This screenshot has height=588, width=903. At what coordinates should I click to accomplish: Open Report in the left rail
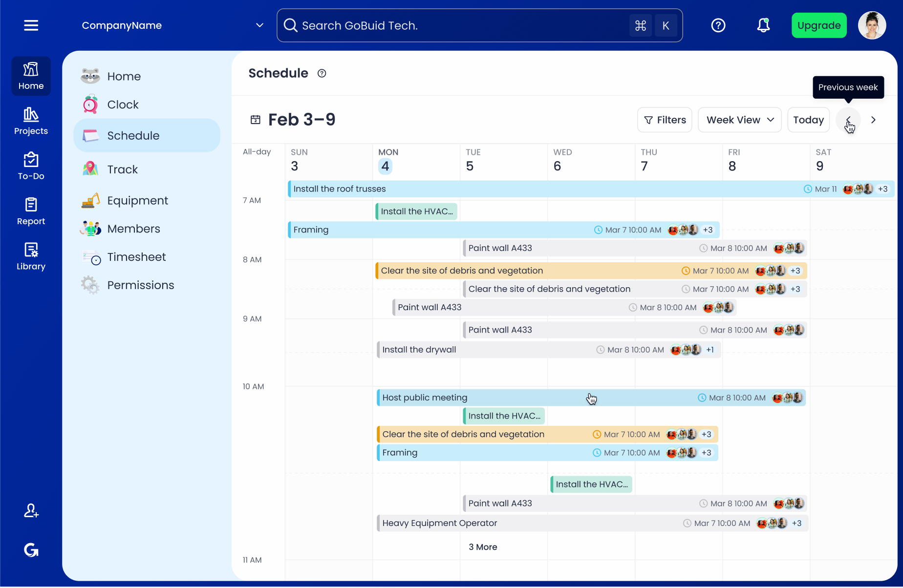(x=31, y=211)
